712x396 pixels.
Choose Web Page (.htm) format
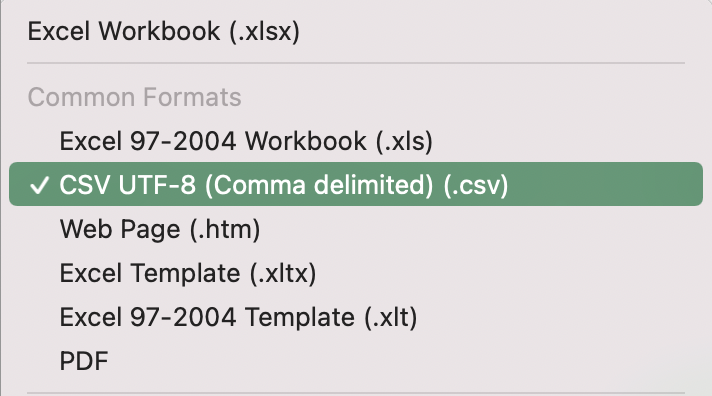tap(356, 229)
